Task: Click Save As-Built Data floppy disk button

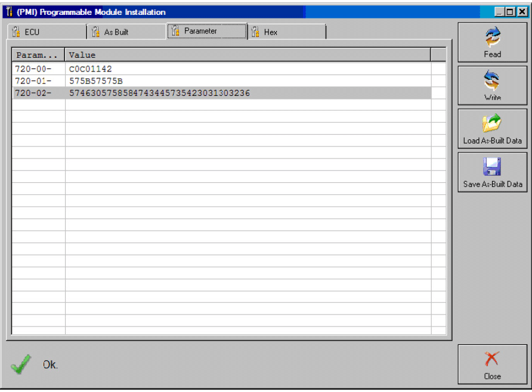Action: click(492, 172)
